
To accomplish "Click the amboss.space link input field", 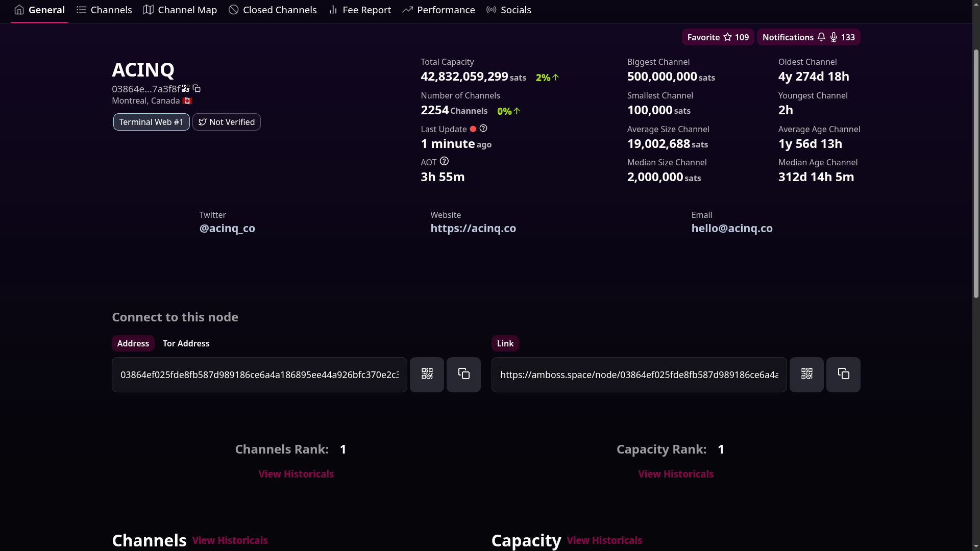I will coord(639,374).
